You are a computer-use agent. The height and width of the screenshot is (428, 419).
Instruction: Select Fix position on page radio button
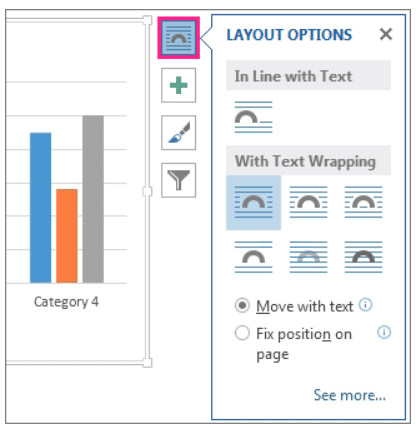pyautogui.click(x=242, y=333)
